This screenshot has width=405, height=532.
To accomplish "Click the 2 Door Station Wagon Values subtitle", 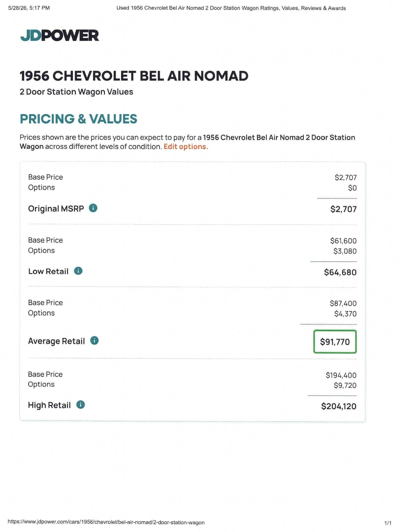I will coord(76,92).
